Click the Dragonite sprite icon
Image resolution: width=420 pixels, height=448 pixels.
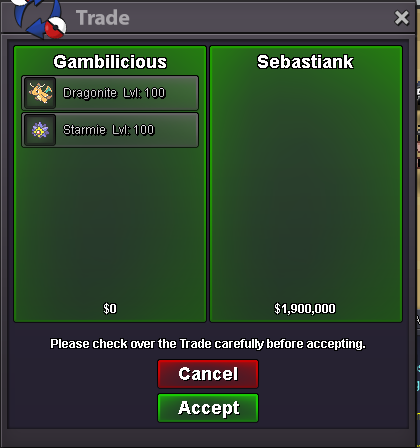40,93
